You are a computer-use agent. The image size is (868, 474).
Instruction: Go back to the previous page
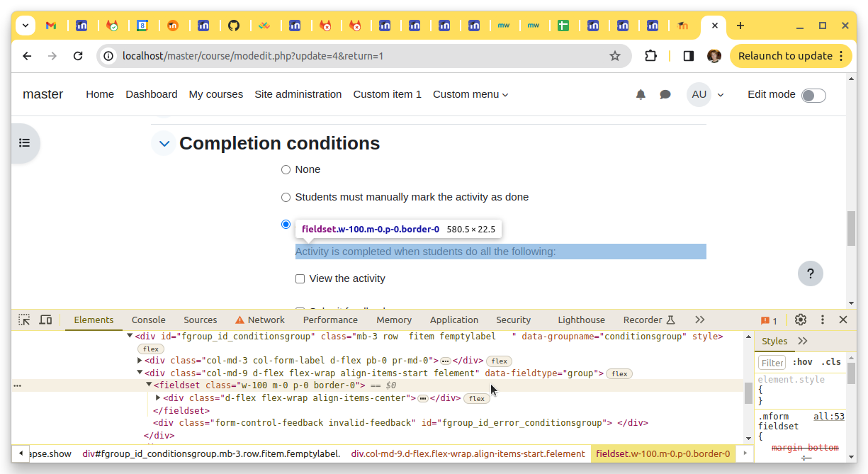click(x=27, y=56)
